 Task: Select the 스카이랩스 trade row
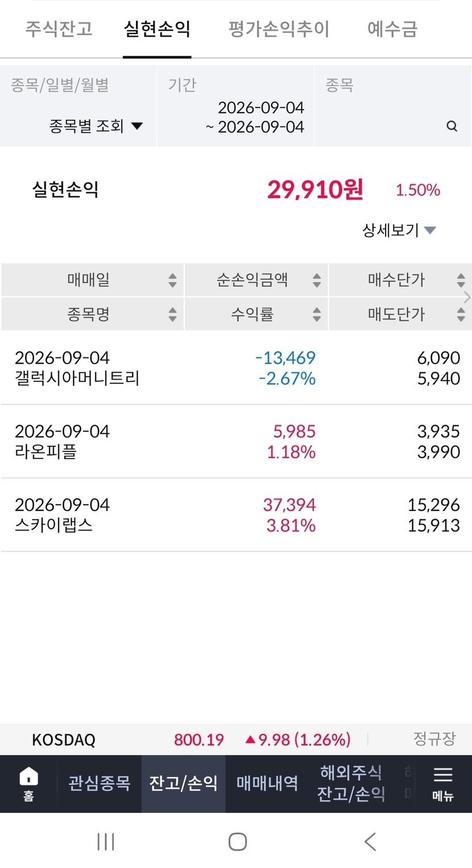point(236,515)
